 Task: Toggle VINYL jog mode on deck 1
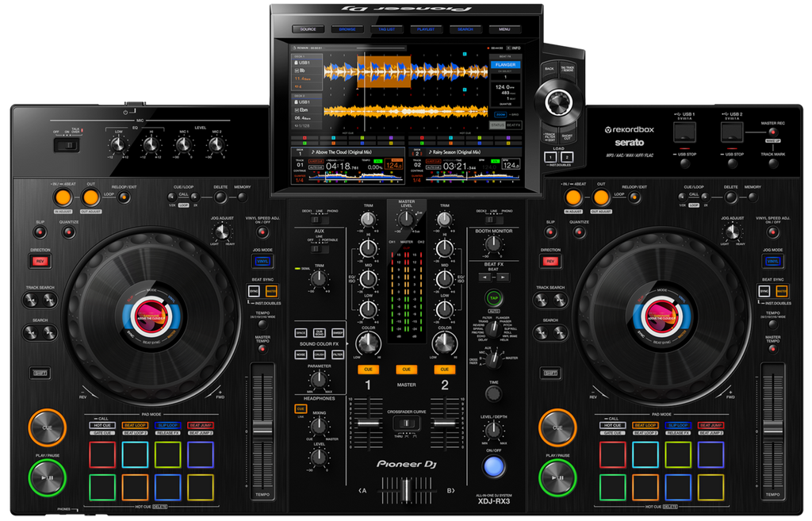pyautogui.click(x=262, y=261)
